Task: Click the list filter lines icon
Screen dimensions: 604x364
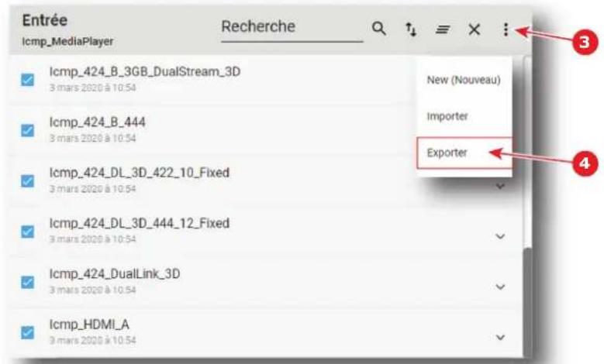Action: [x=443, y=29]
